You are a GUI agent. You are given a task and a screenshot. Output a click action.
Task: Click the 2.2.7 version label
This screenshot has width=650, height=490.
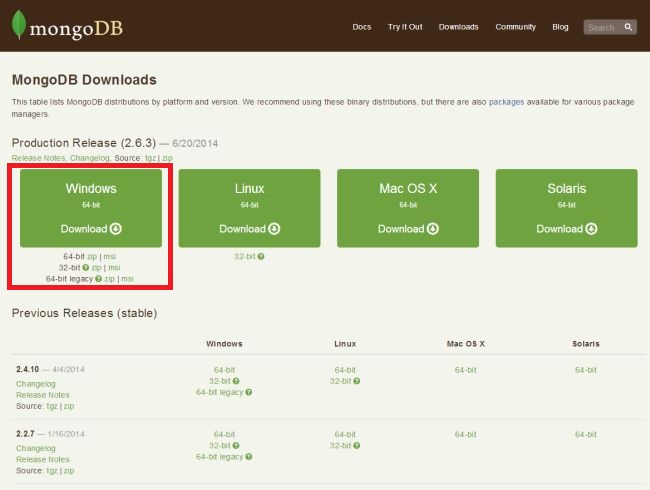tap(25, 434)
